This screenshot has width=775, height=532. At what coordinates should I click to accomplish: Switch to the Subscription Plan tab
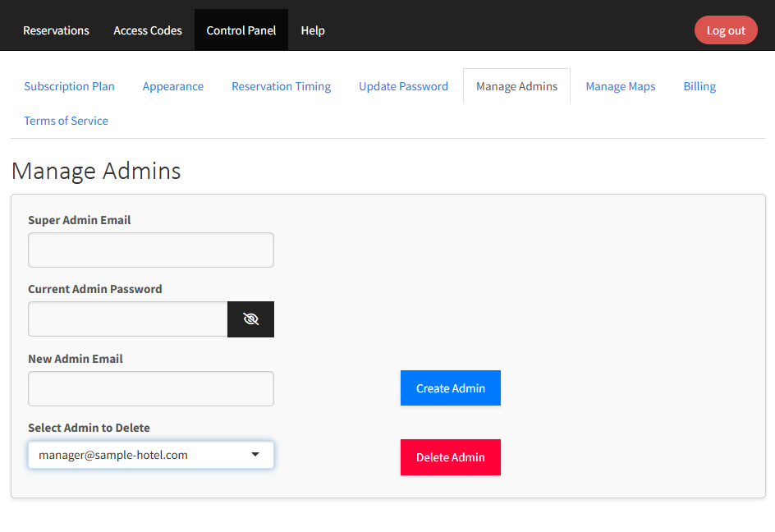[70, 85]
